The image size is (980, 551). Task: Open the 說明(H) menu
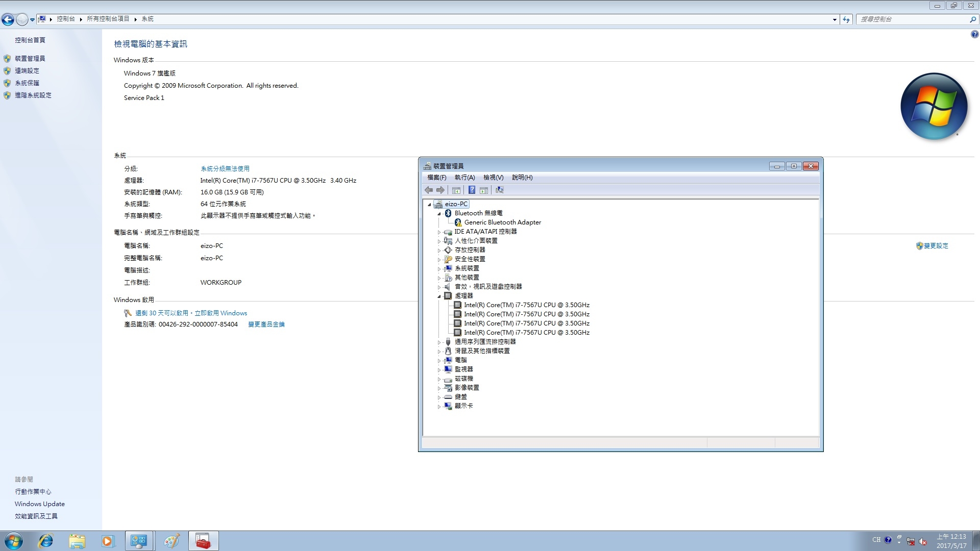522,178
